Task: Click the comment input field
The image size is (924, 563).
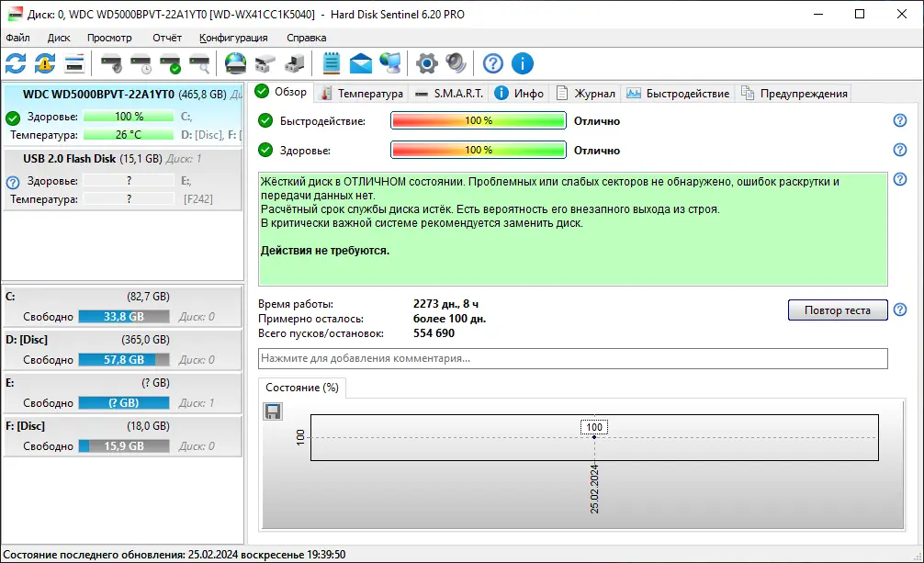Action: tap(573, 359)
